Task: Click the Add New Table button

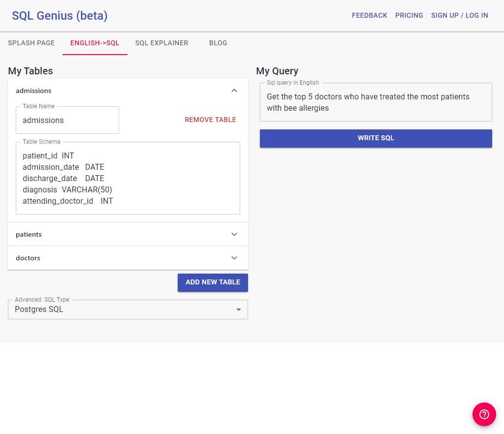Action: 213,282
